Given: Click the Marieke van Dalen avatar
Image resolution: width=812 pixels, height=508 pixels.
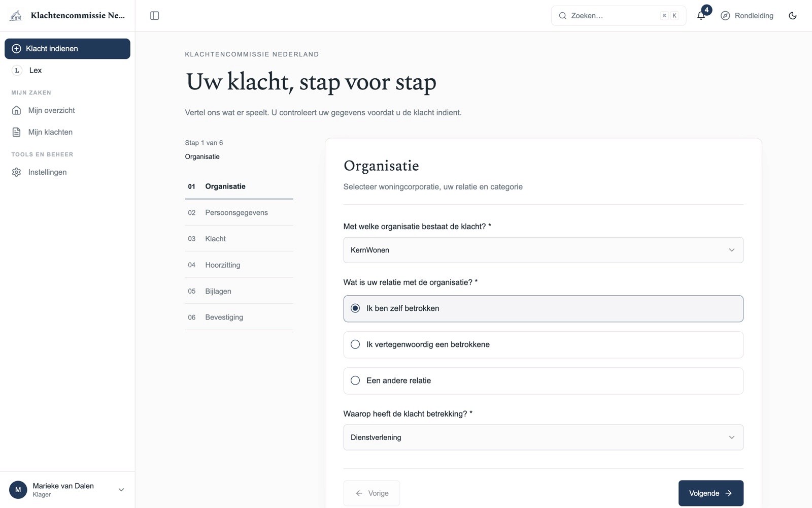Looking at the screenshot, I should [18, 490].
